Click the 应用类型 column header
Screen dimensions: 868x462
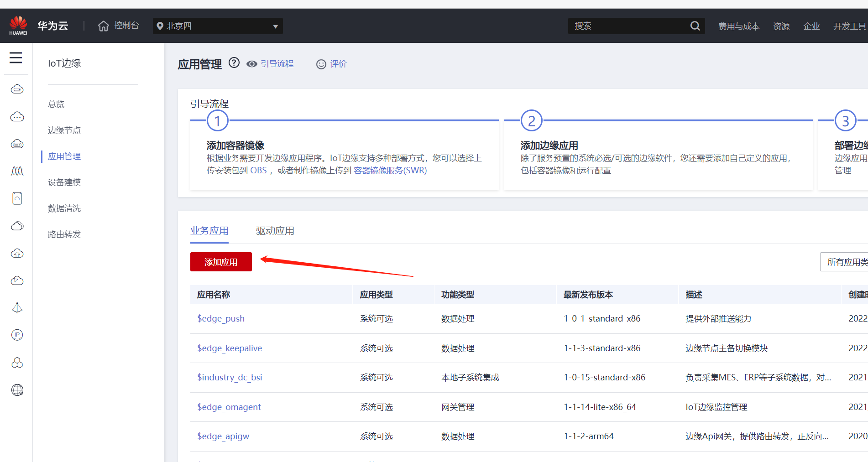tap(376, 295)
